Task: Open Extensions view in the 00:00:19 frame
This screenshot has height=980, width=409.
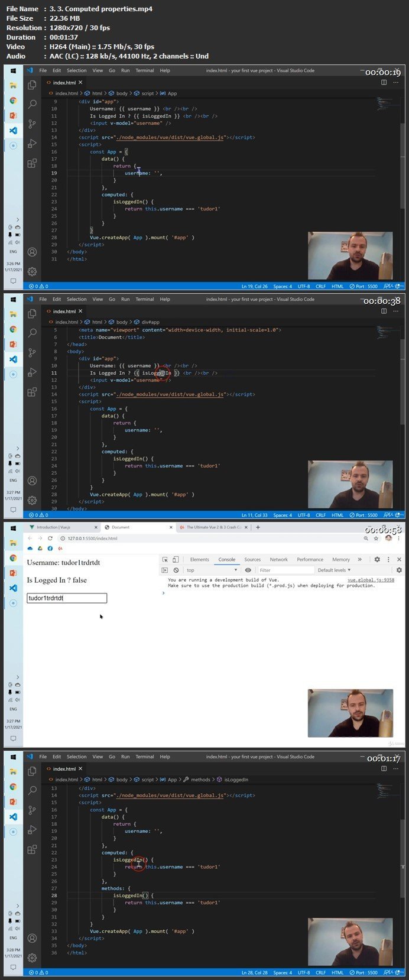Action: (x=33, y=163)
